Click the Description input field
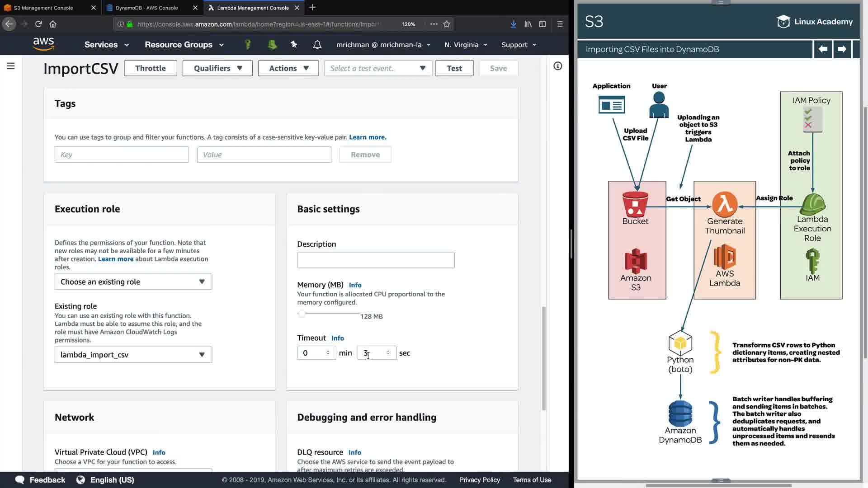This screenshot has width=868, height=488. [376, 260]
